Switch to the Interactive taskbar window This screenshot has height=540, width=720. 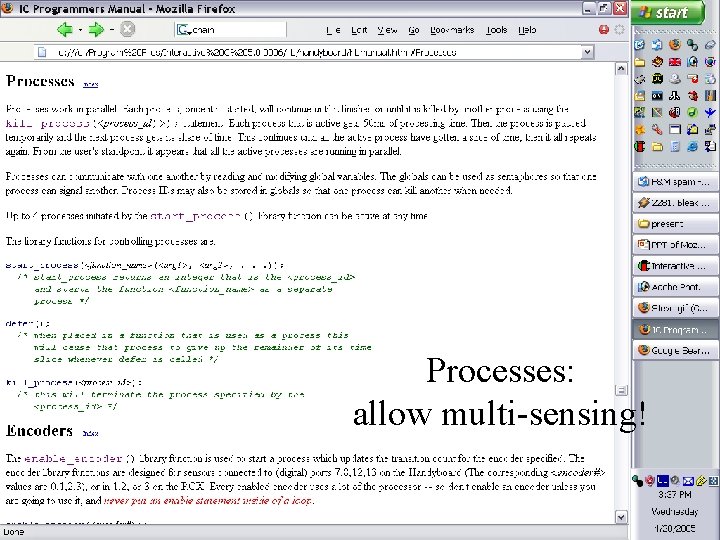675,266
